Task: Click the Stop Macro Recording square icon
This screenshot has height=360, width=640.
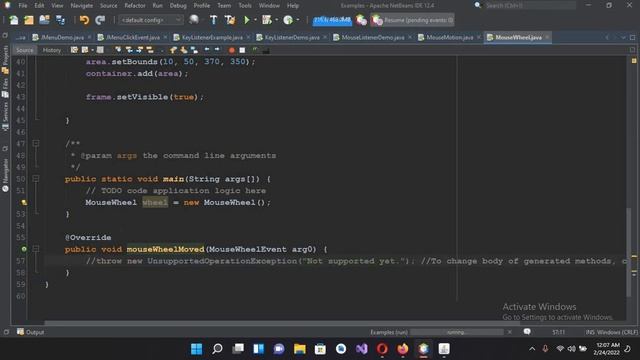Action: pos(242,50)
